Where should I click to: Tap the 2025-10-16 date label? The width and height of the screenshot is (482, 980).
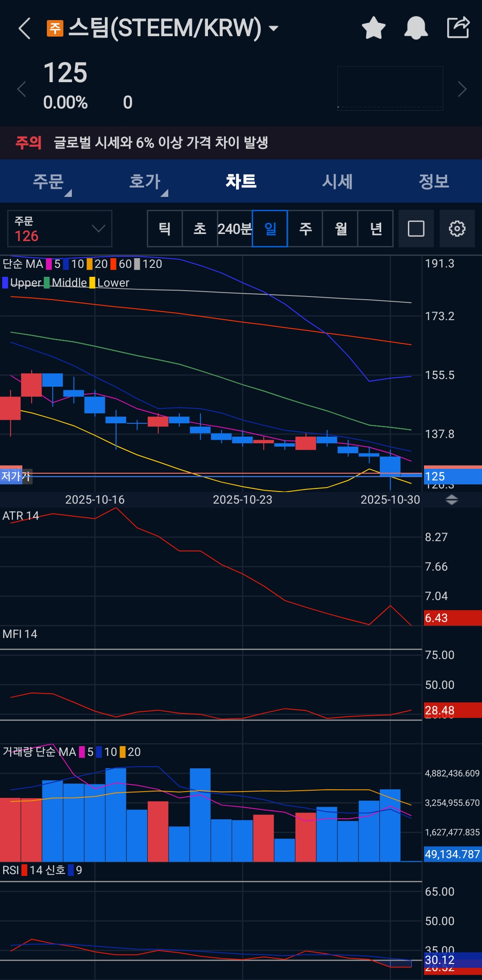coord(95,500)
